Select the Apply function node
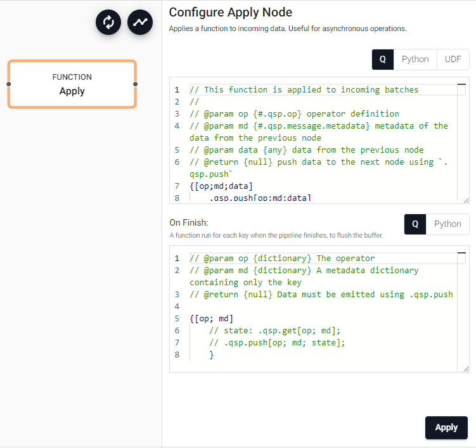The image size is (476, 448). point(72,84)
